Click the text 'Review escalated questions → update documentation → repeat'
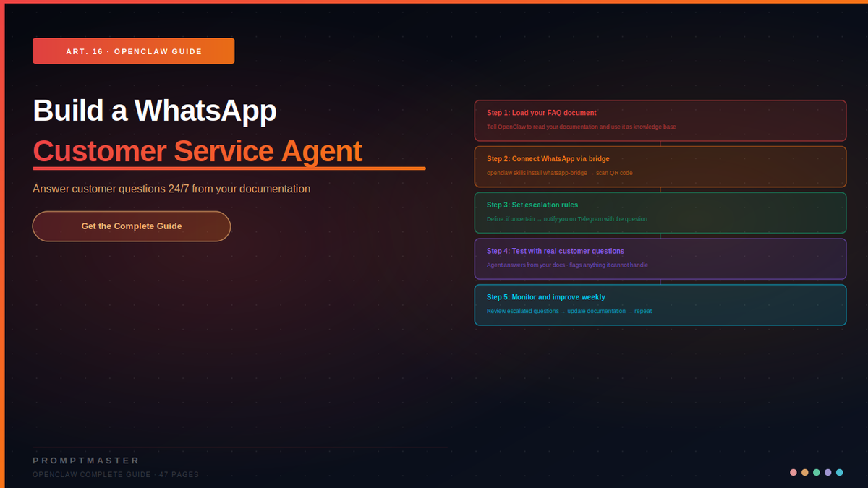This screenshot has height=488, width=868. 569,312
